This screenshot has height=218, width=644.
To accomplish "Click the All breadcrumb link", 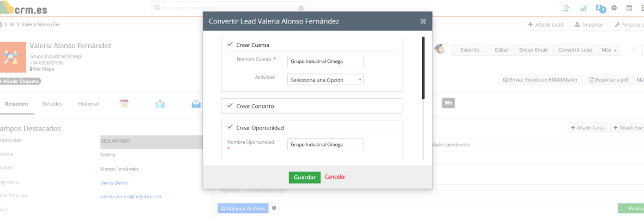I will coord(12,25).
